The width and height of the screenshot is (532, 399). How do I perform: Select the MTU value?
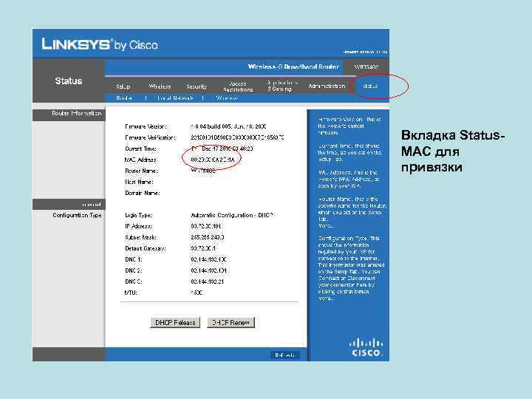pyautogui.click(x=197, y=293)
